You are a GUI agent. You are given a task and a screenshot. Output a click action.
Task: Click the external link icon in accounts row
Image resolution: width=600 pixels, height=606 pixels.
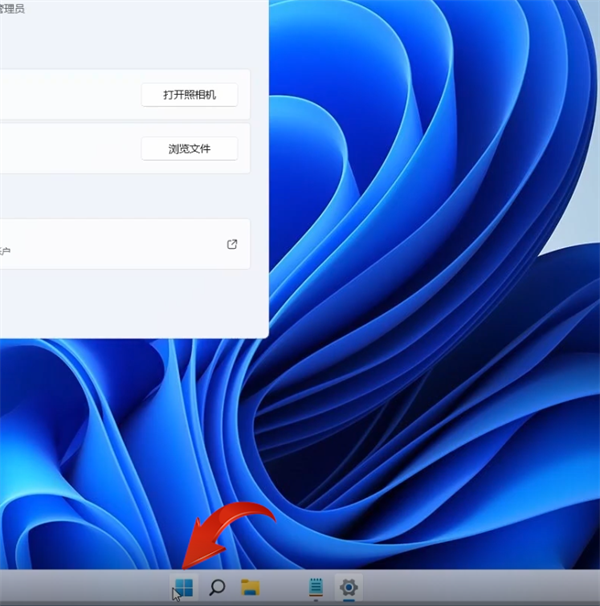pyautogui.click(x=232, y=244)
